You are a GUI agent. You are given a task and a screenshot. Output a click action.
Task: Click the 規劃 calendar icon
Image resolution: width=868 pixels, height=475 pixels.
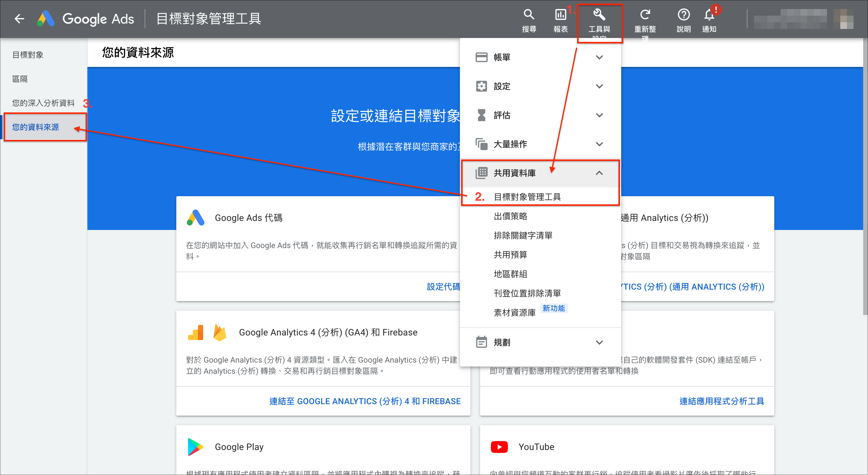(481, 342)
